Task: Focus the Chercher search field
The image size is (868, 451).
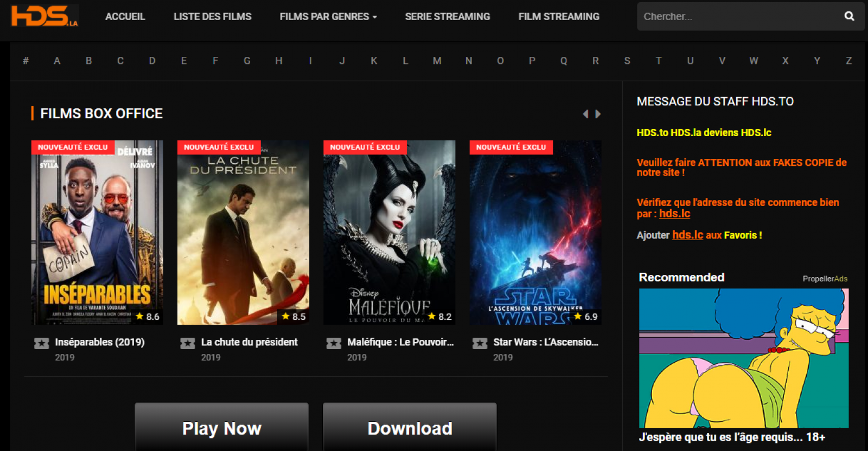Action: [x=738, y=17]
